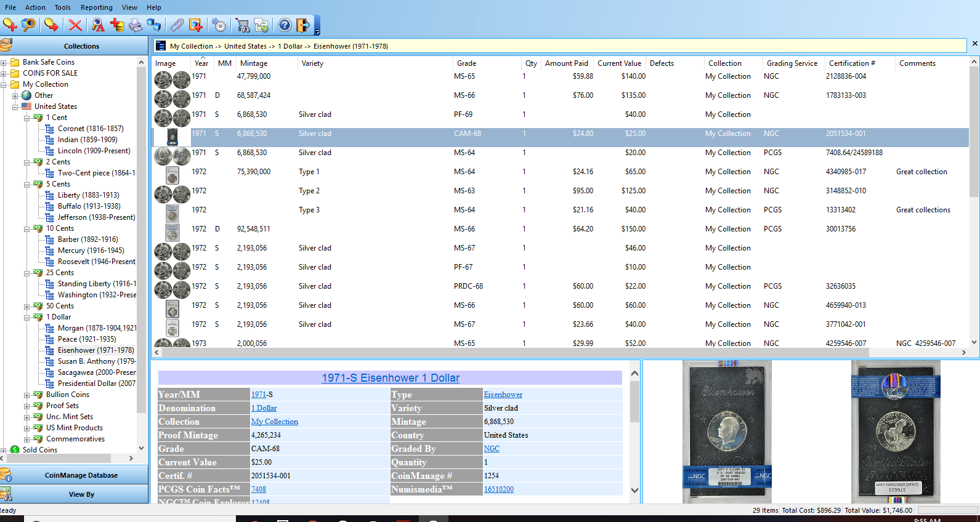Exit using the door arrow icon
Screen dimensions: 980x522
(x=303, y=25)
